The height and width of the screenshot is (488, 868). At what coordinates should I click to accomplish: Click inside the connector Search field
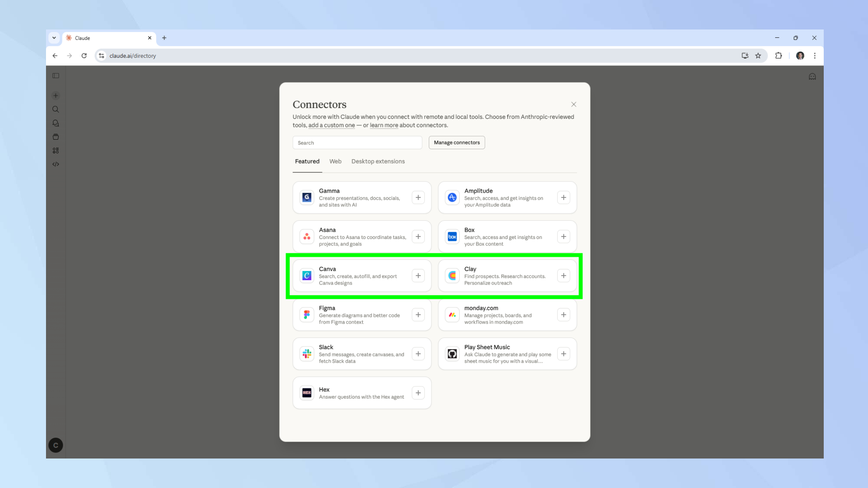[357, 142]
